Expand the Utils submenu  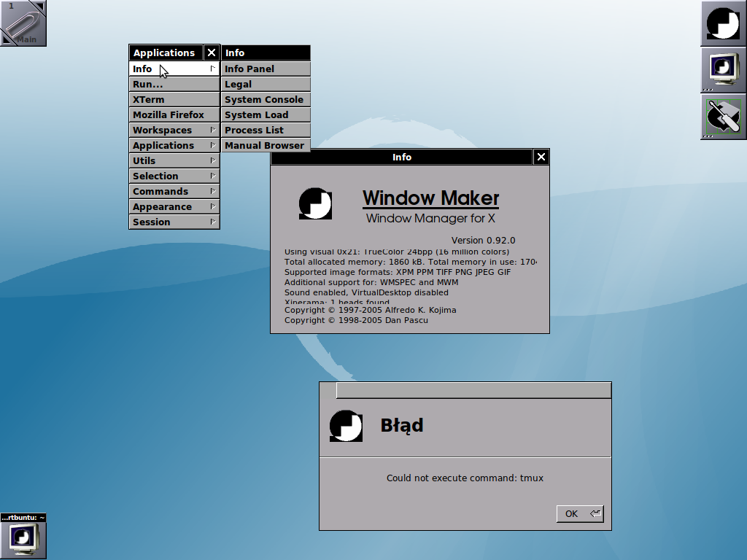[x=174, y=160]
